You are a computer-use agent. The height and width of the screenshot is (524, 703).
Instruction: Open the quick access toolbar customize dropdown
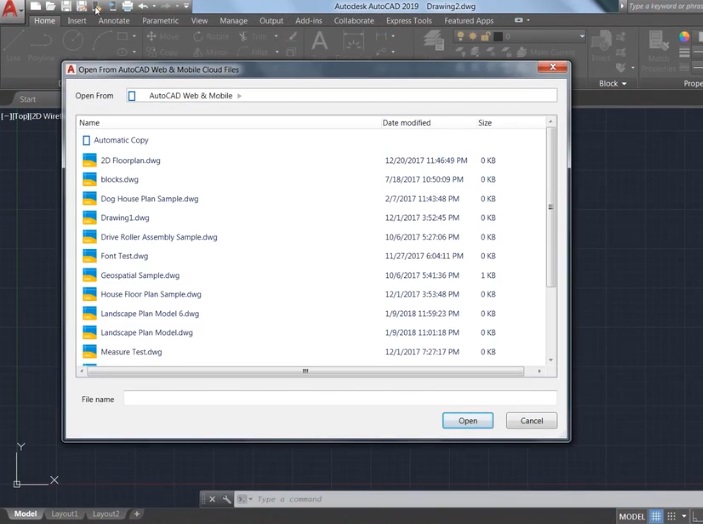click(x=186, y=6)
